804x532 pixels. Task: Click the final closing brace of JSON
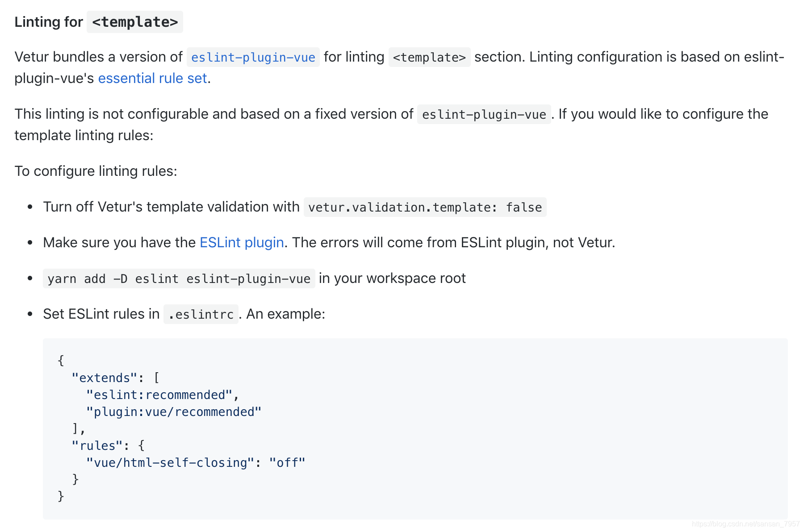[x=61, y=496]
